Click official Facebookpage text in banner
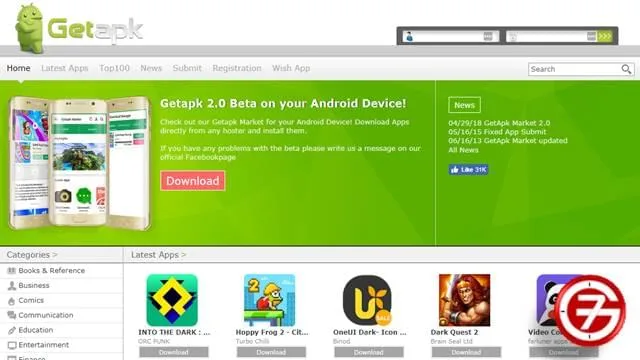This screenshot has width=640, height=360. coord(198,157)
